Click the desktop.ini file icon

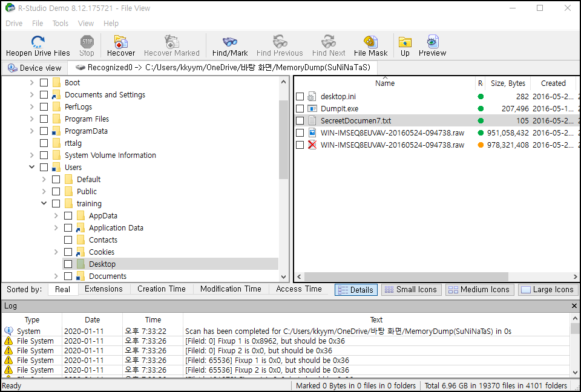pyautogui.click(x=312, y=97)
